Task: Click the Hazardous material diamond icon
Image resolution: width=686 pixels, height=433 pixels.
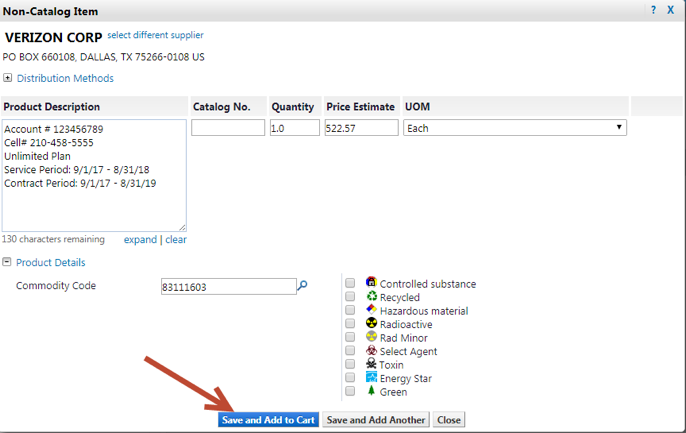Action: (x=371, y=310)
